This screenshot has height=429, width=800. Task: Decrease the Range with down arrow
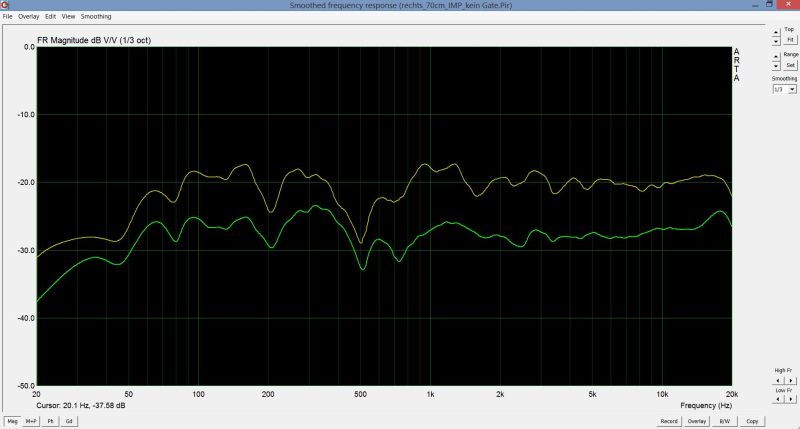[776, 66]
